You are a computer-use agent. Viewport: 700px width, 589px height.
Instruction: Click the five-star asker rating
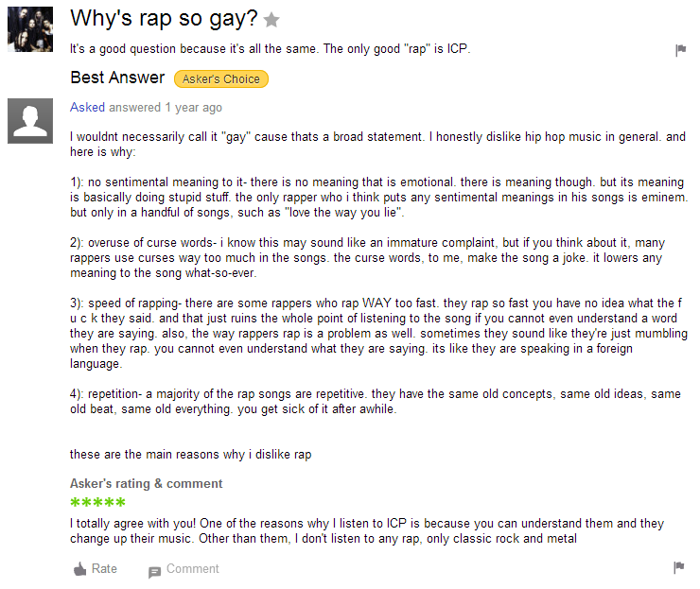97,502
